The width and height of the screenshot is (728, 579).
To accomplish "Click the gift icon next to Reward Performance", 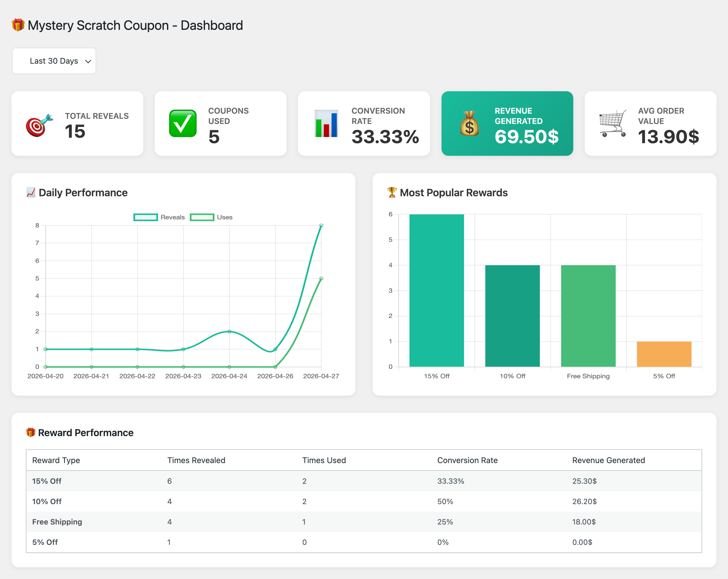I will [x=31, y=432].
